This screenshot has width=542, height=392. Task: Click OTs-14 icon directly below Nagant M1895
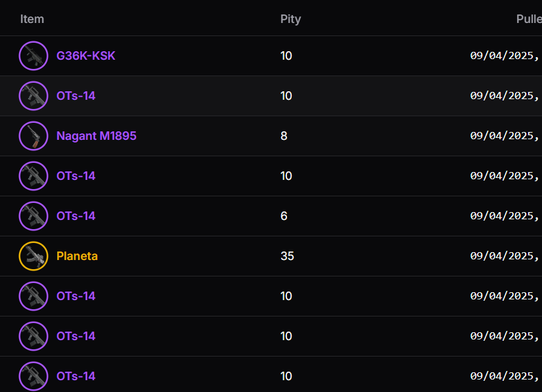[x=34, y=176]
